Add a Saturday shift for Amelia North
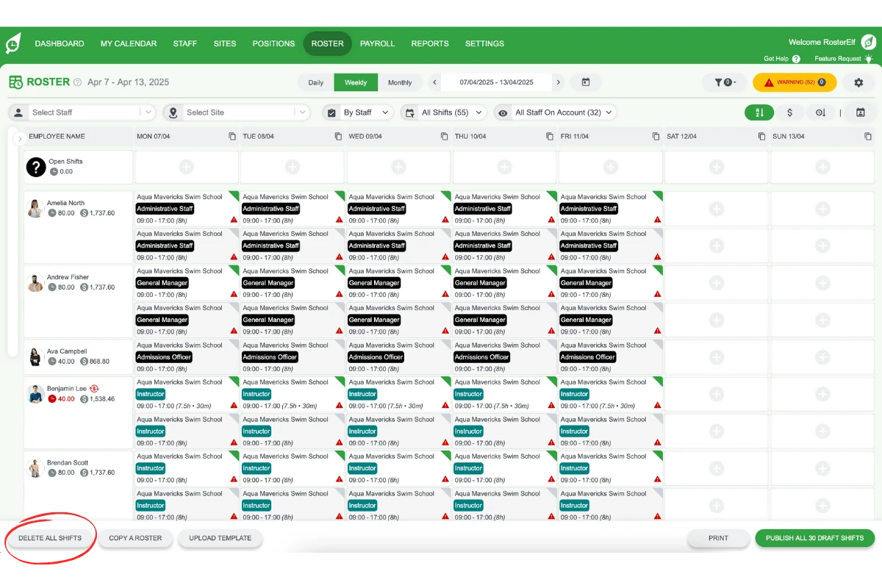This screenshot has height=588, width=882. 716,209
